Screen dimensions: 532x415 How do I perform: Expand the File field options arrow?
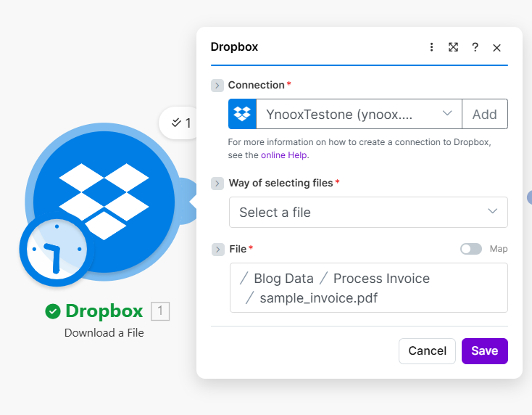[x=218, y=250]
